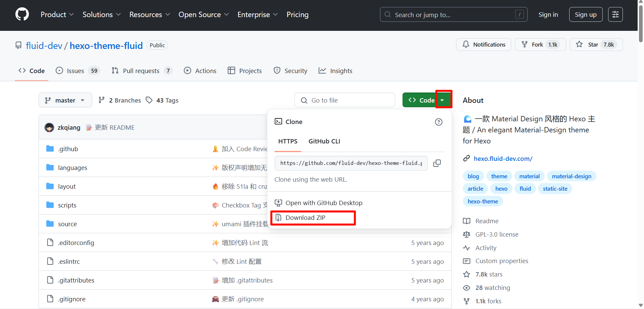Switch to the GitHub CLI tab
644x309 pixels.
click(x=324, y=141)
